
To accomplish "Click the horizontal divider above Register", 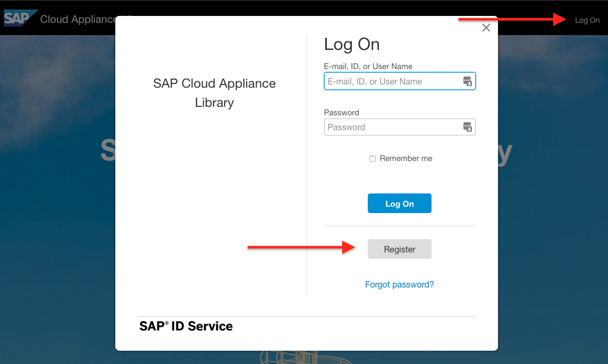I will tap(400, 226).
